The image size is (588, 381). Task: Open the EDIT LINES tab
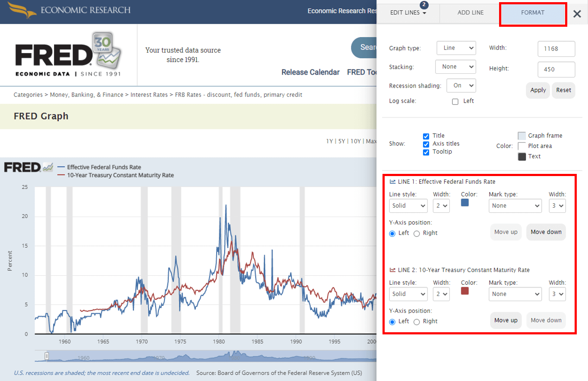408,13
